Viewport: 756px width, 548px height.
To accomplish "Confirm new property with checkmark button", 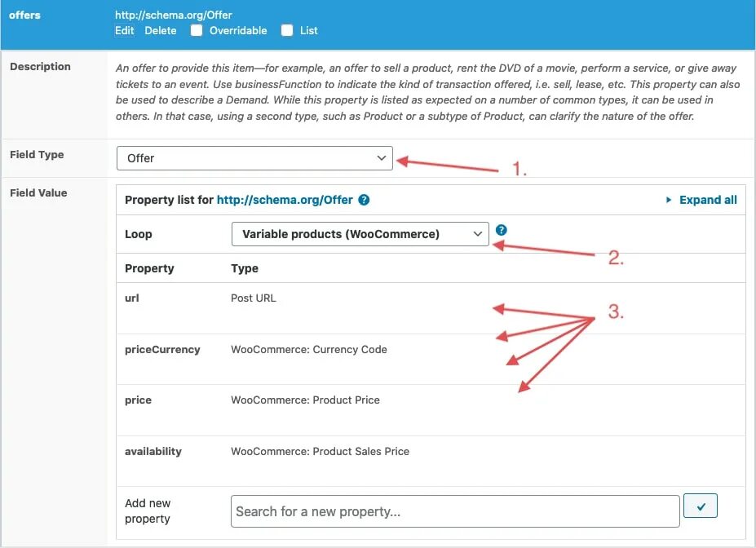I will 701,507.
